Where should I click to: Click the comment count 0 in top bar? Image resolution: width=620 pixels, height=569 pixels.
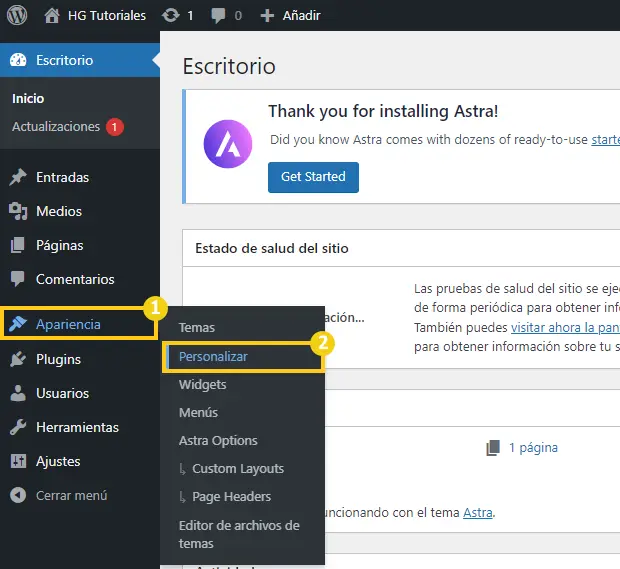click(x=238, y=15)
